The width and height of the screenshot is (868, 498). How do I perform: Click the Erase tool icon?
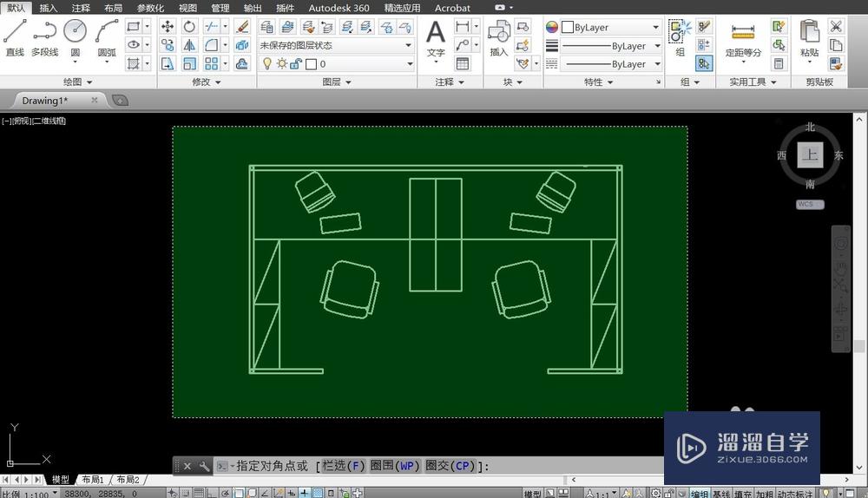pyautogui.click(x=242, y=27)
